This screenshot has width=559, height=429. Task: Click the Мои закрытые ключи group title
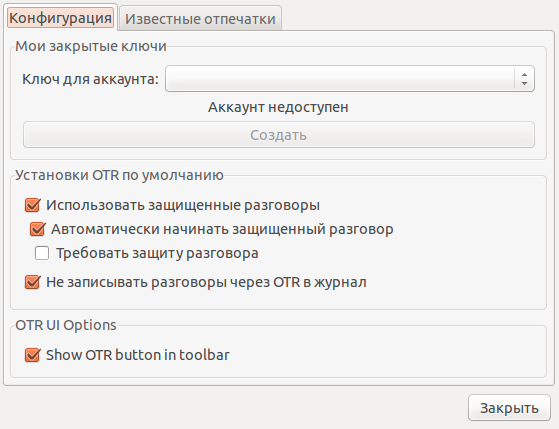(x=91, y=46)
